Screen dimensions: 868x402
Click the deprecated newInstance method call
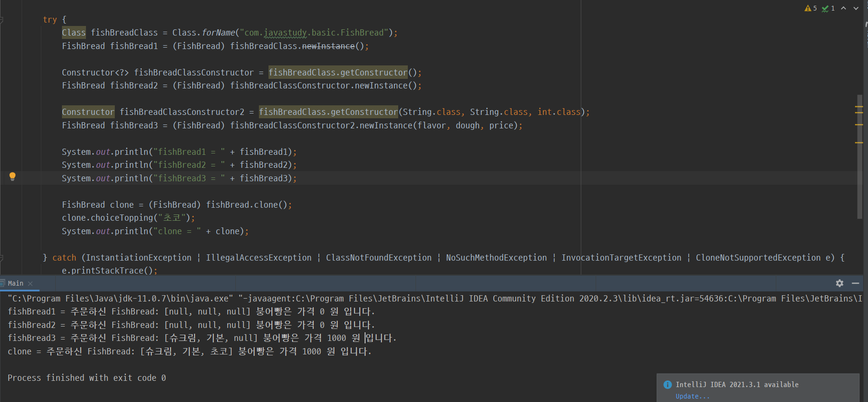coord(328,46)
